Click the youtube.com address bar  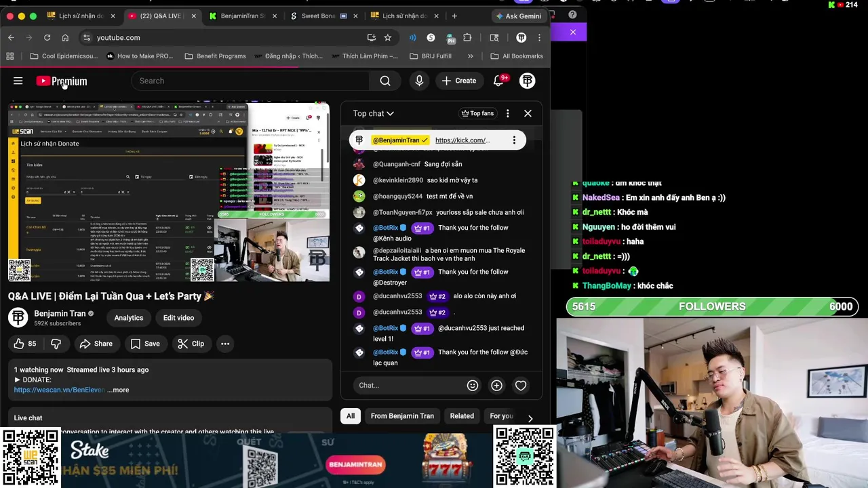[231, 37]
